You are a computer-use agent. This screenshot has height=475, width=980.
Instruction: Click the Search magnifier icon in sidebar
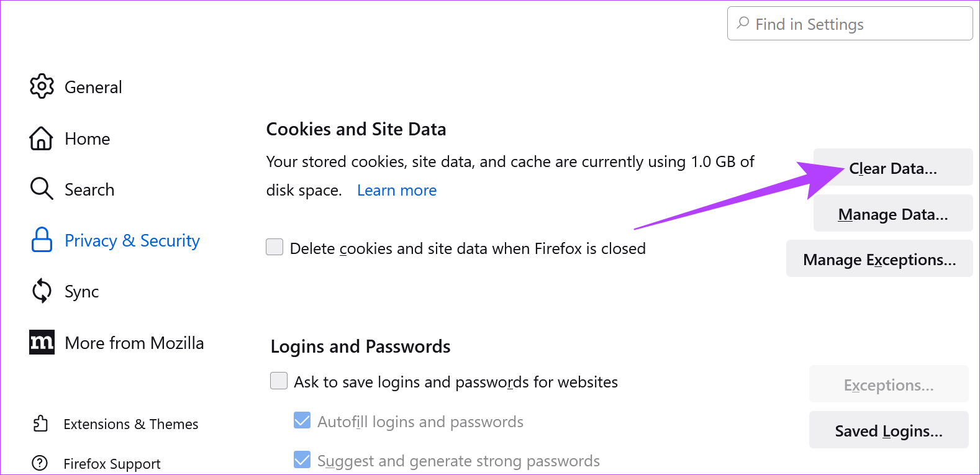pyautogui.click(x=42, y=189)
